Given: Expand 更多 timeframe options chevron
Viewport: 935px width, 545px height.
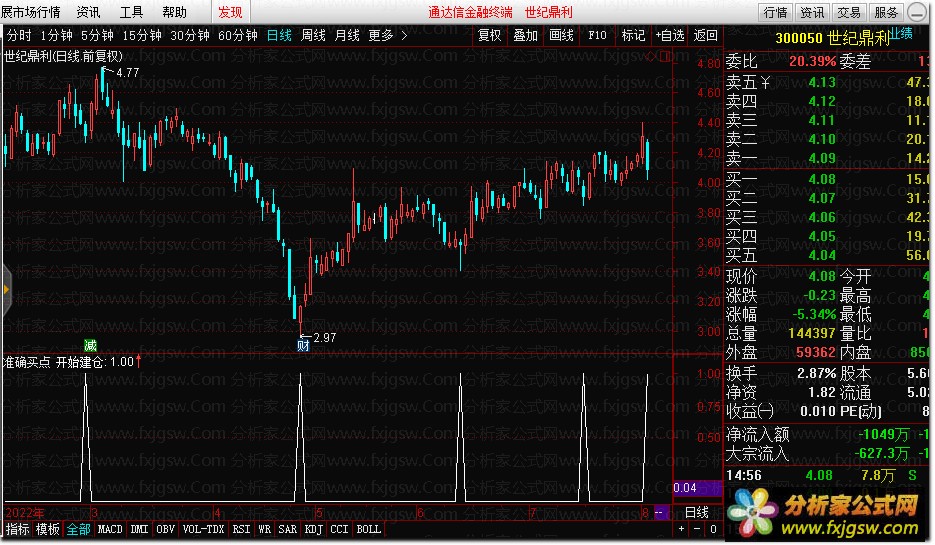Looking at the screenshot, I should pos(404,36).
